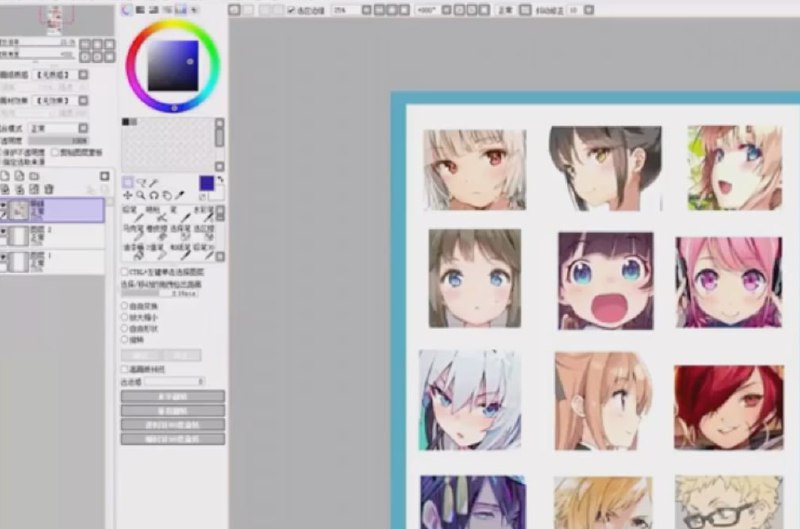
Task: Select the zoom magnifier tool
Action: click(141, 195)
